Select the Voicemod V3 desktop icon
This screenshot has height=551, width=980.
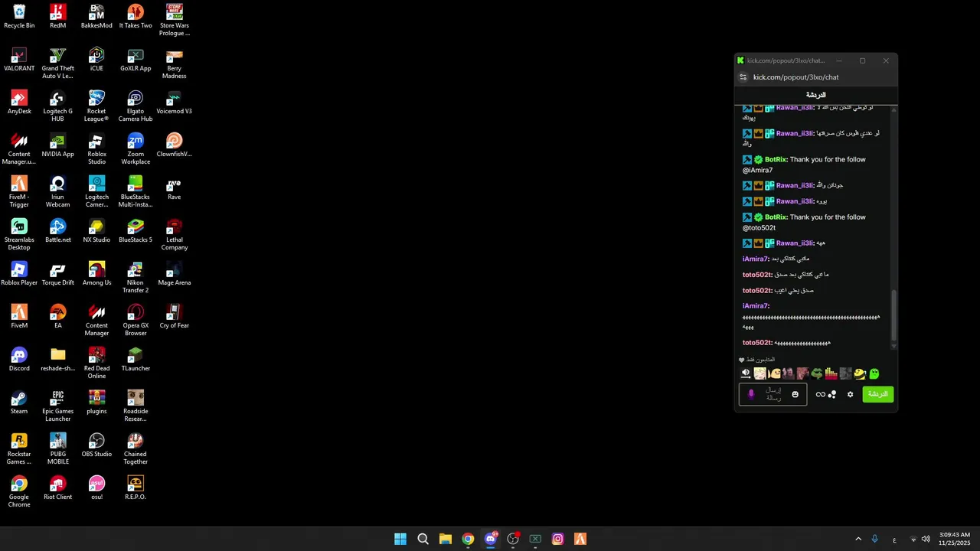tap(175, 103)
